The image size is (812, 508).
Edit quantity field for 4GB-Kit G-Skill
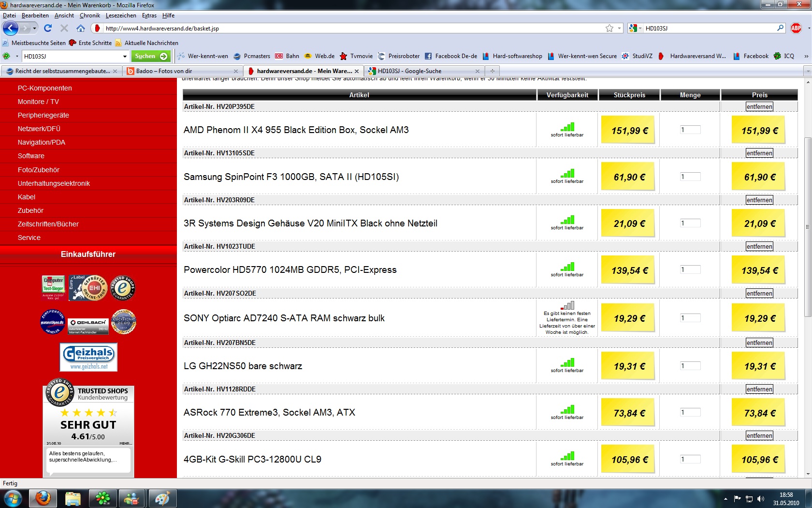pos(690,459)
